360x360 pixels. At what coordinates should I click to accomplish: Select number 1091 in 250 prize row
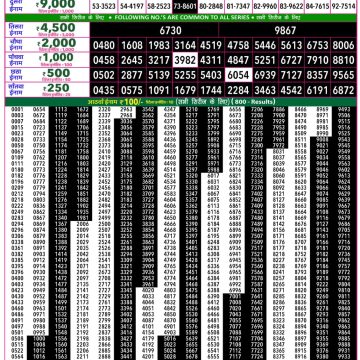pos(159,90)
